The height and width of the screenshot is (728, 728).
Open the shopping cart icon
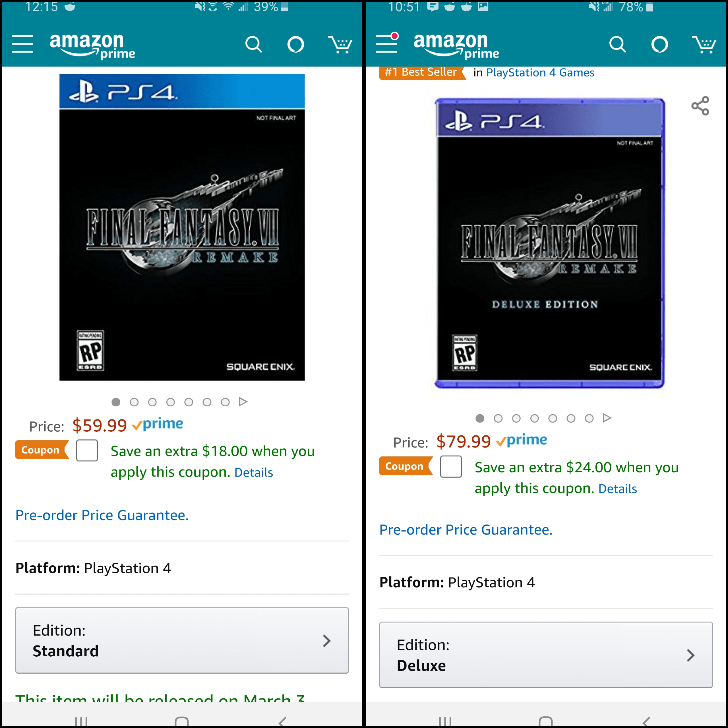pyautogui.click(x=340, y=44)
